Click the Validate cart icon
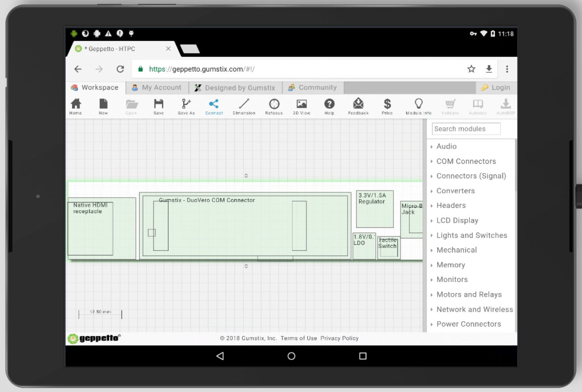 pos(450,106)
